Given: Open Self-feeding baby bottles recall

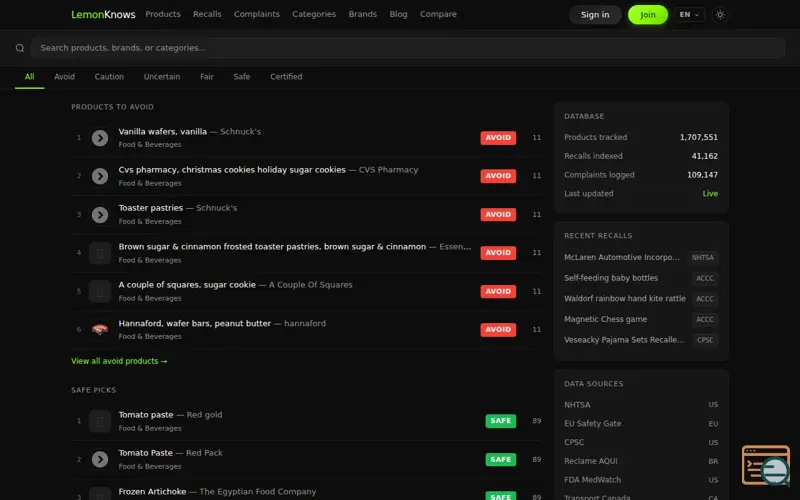Looking at the screenshot, I should point(611,278).
